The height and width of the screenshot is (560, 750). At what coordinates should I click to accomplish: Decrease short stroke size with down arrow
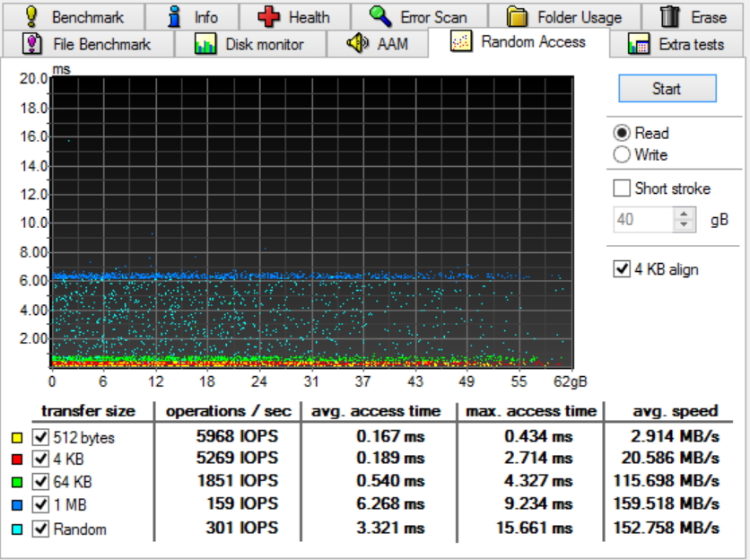click(x=684, y=225)
